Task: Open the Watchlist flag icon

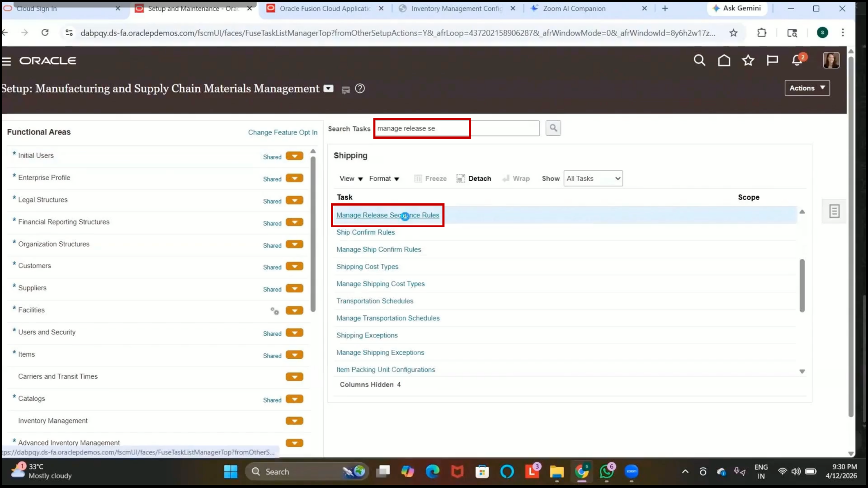Action: pyautogui.click(x=772, y=60)
